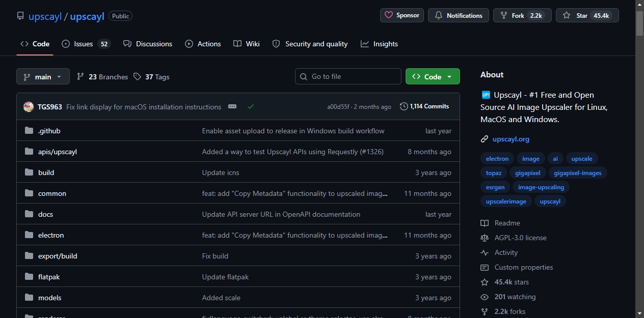
Task: Open the main branch dropdown
Action: pyautogui.click(x=43, y=76)
